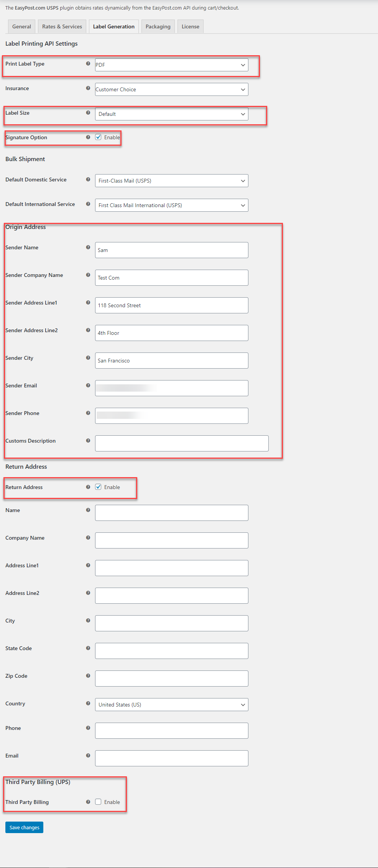
Task: Open the Zip Code help icon
Action: 88,675
